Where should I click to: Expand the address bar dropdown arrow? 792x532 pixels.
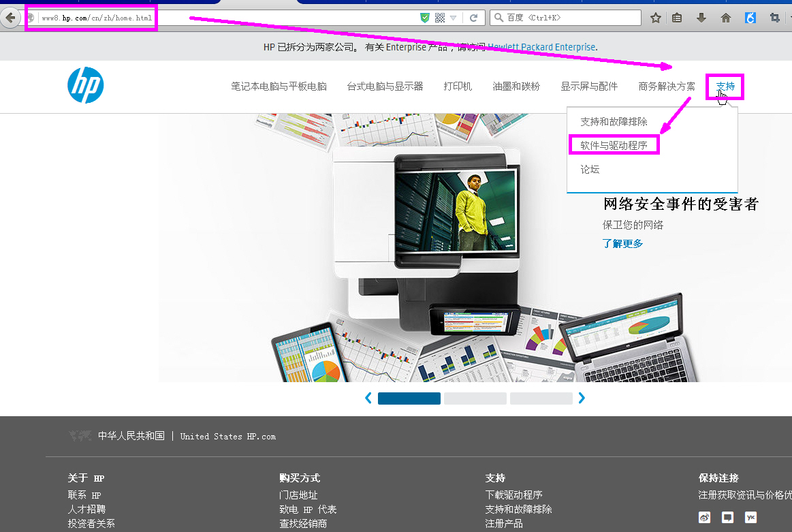[453, 18]
